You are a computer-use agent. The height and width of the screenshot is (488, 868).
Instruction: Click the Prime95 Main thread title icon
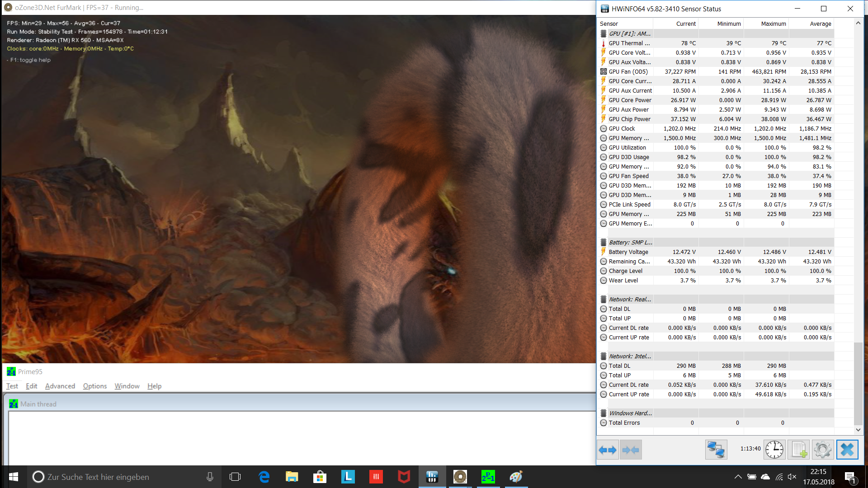point(14,404)
